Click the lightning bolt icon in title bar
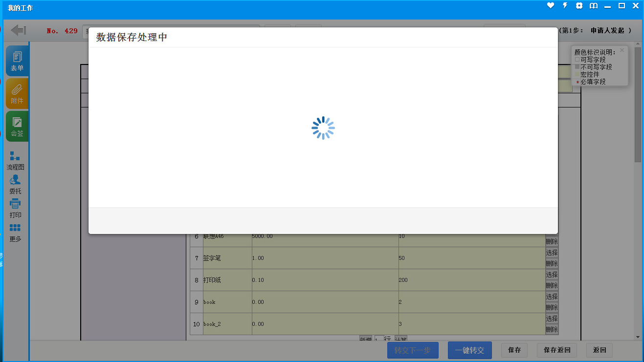644x362 pixels. pyautogui.click(x=565, y=6)
